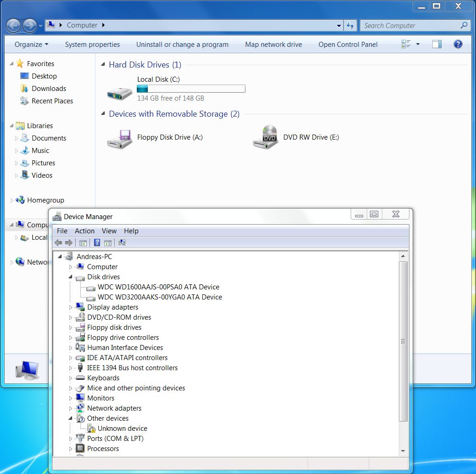Click System properties in Explorer toolbar
This screenshot has height=474, width=476.
coord(92,45)
